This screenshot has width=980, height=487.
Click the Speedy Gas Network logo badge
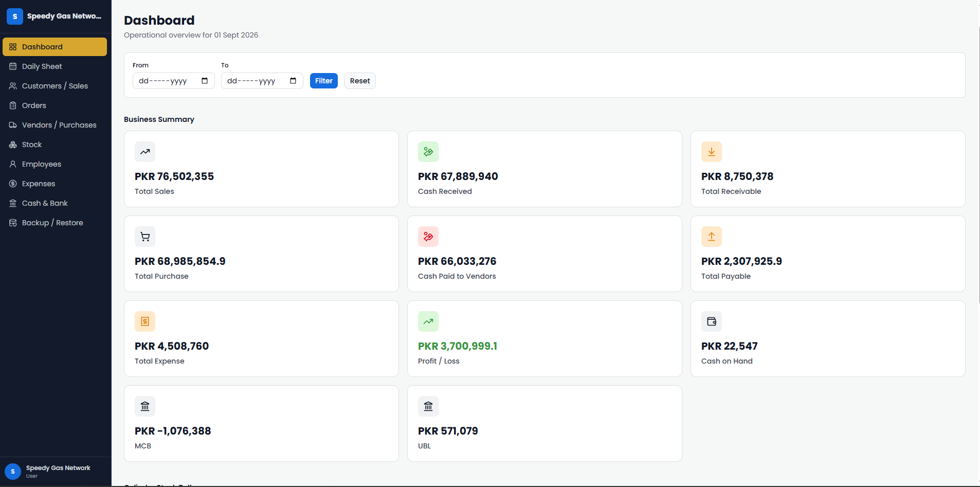15,16
